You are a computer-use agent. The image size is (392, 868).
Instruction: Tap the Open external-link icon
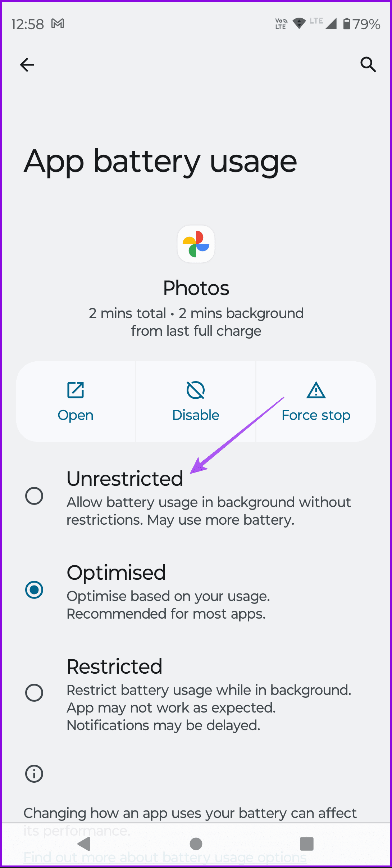(x=75, y=390)
